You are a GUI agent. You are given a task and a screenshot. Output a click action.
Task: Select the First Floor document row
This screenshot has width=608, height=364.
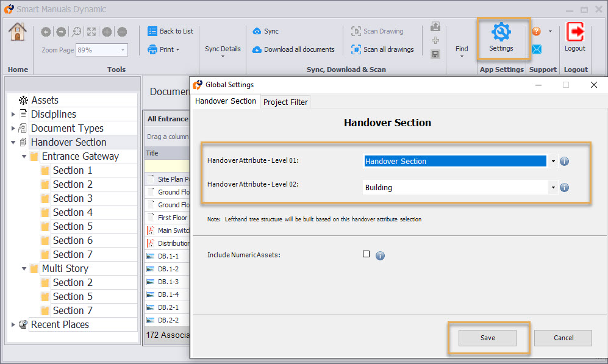(x=167, y=218)
